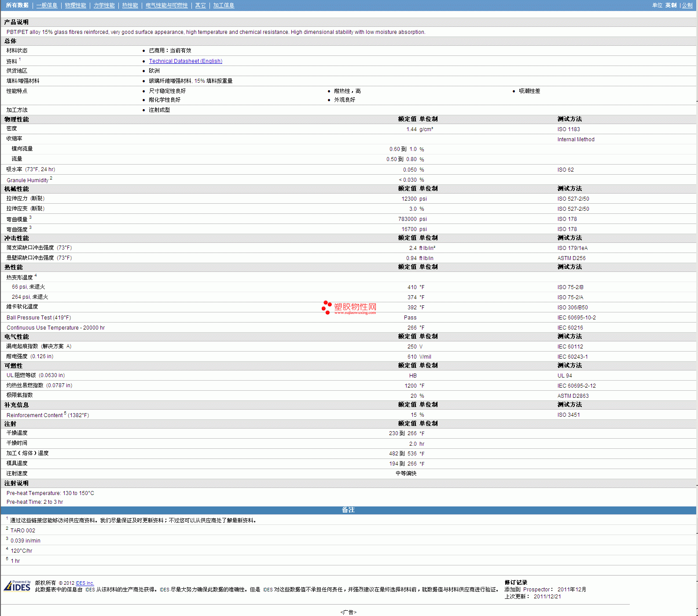Click the Powered by IDES logo
The height and width of the screenshot is (616, 698).
17,586
